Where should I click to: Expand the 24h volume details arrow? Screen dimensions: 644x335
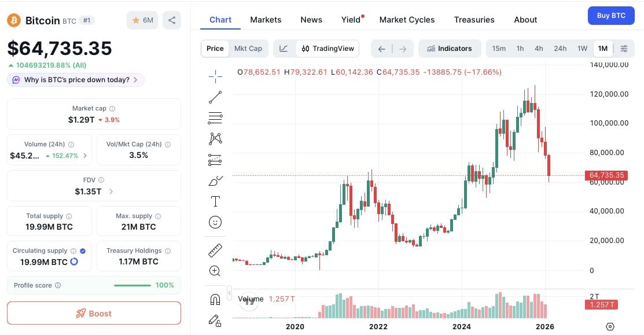click(85, 156)
